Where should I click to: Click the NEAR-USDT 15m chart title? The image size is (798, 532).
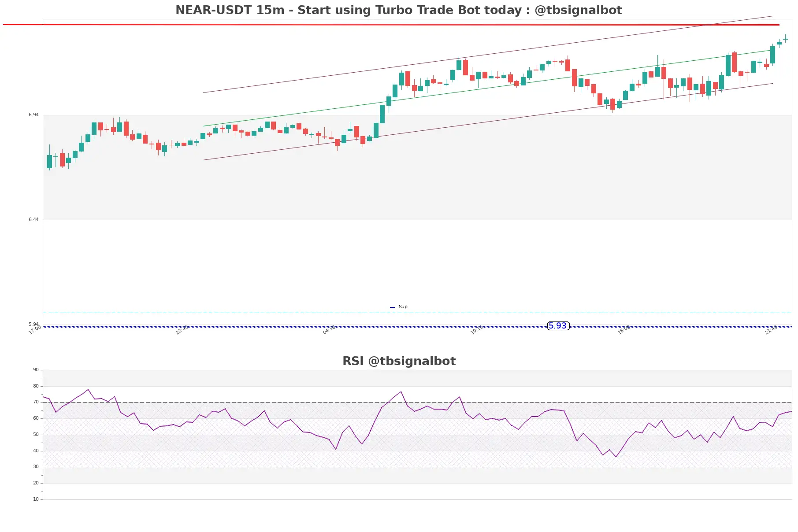click(x=398, y=10)
